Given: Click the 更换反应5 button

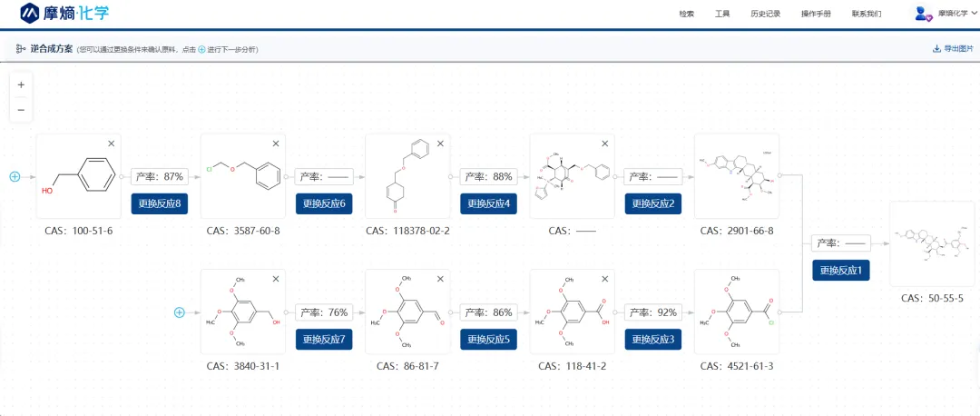Looking at the screenshot, I should [489, 340].
